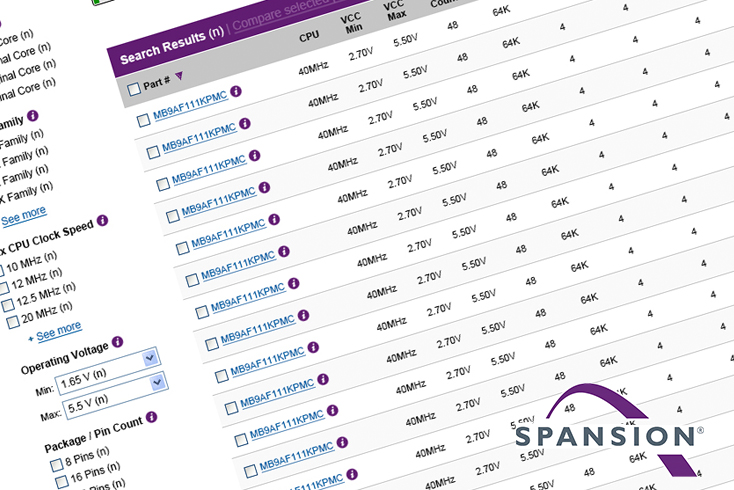Open the first MB9AF111KPMC part link

191,108
